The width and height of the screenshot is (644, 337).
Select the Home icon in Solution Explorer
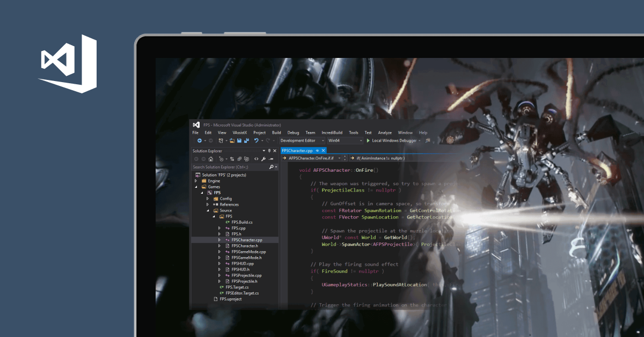point(211,159)
